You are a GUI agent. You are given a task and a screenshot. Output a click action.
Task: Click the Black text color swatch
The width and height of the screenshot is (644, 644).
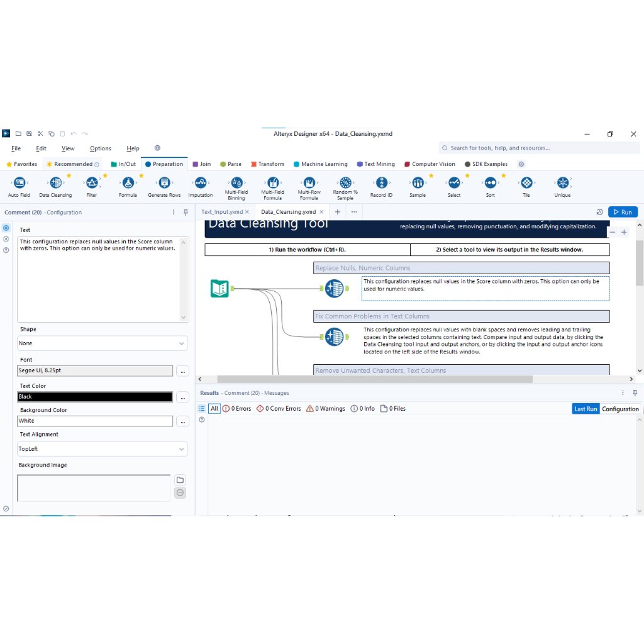[95, 397]
